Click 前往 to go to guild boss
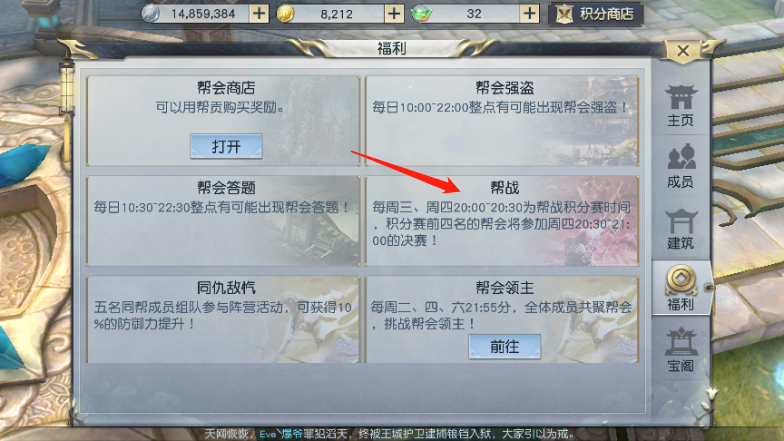Viewport: 784px width, 441px height. coord(504,346)
